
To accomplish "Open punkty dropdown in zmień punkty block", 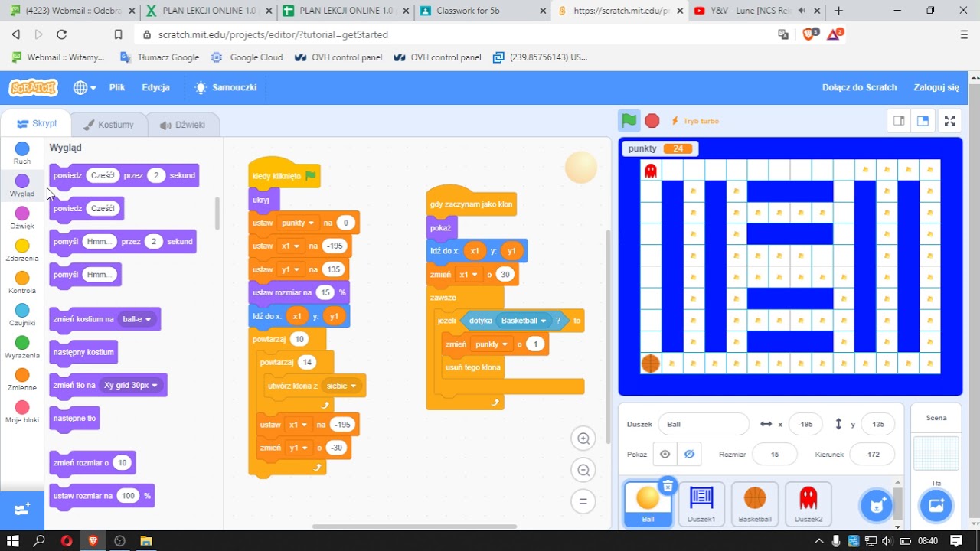I will click(492, 344).
